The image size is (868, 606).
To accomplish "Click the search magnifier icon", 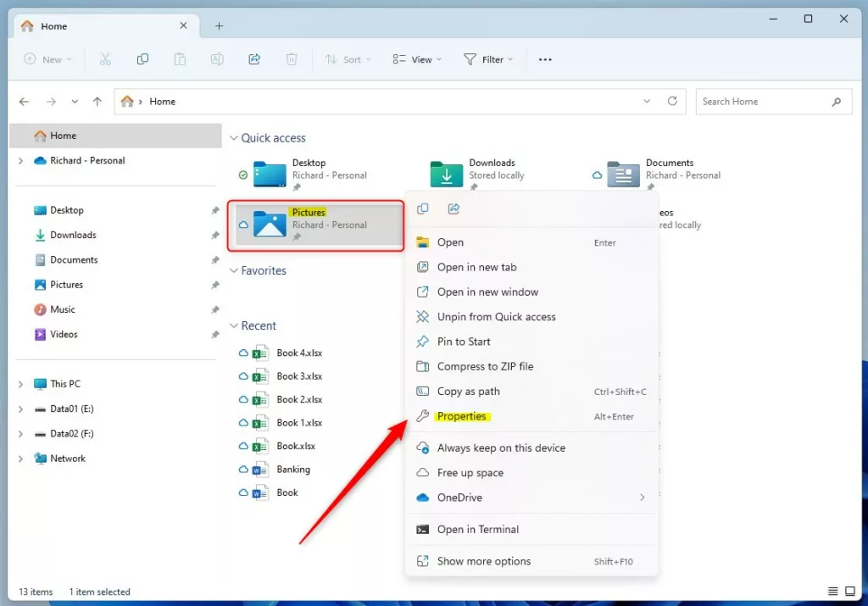I will 837,102.
